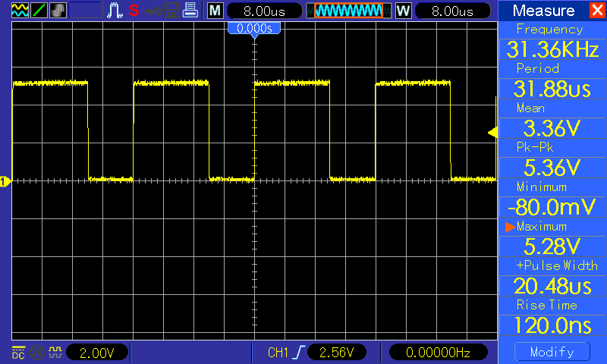The image size is (607, 364).
Task: Click the floppy disk save icon
Action: click(x=171, y=11)
